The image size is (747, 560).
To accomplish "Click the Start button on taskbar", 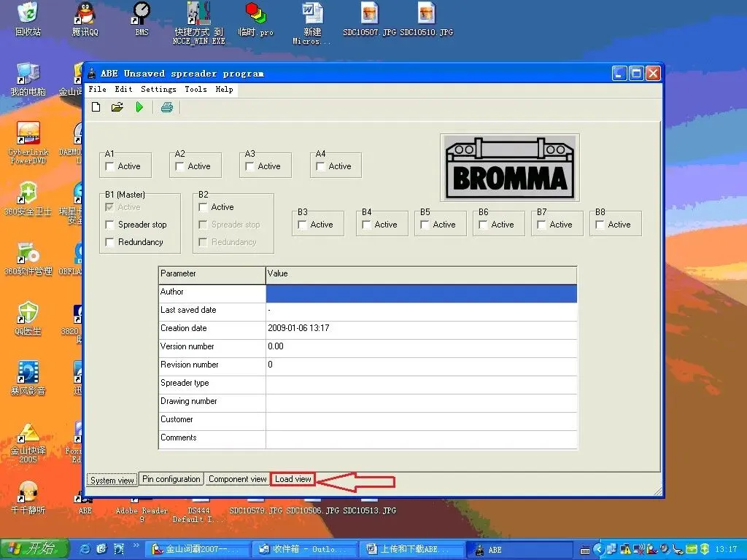I will point(34,549).
